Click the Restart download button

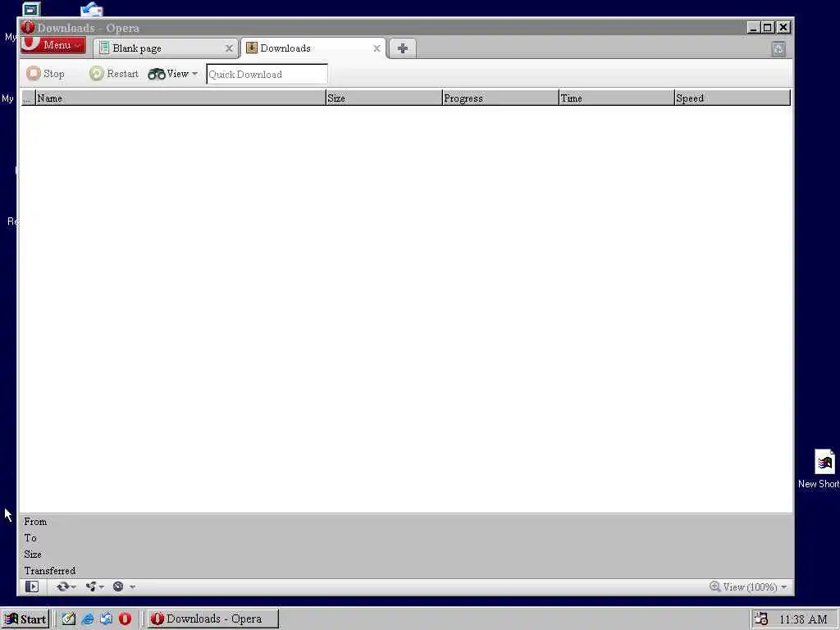tap(114, 73)
